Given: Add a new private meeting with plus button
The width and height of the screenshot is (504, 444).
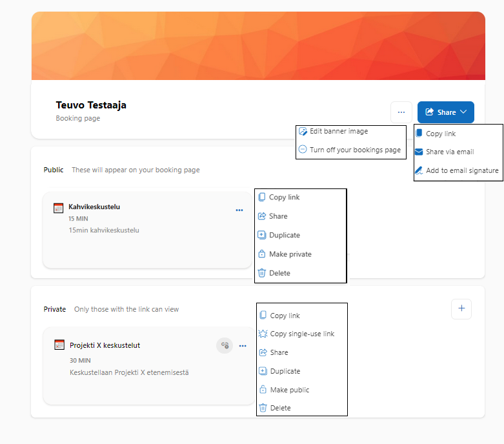Looking at the screenshot, I should [461, 308].
